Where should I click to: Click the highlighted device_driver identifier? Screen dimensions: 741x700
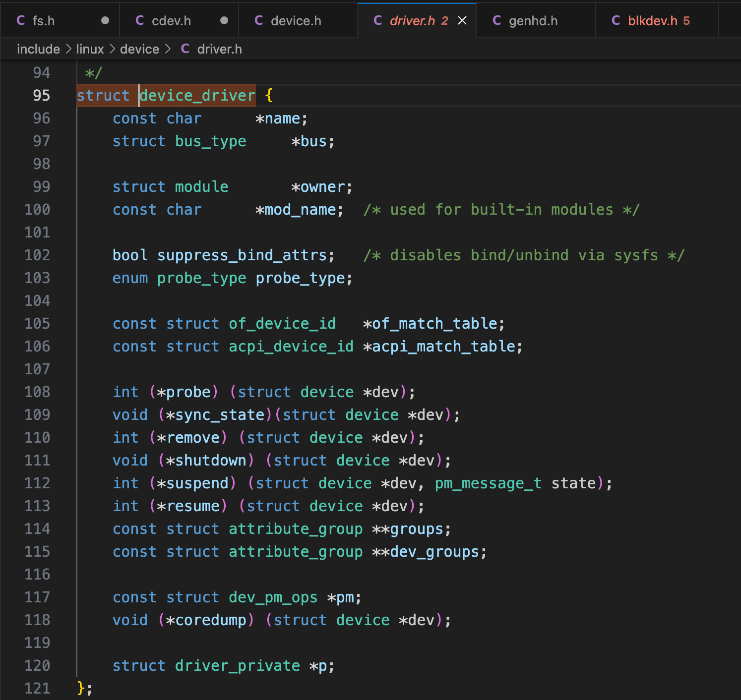(197, 95)
